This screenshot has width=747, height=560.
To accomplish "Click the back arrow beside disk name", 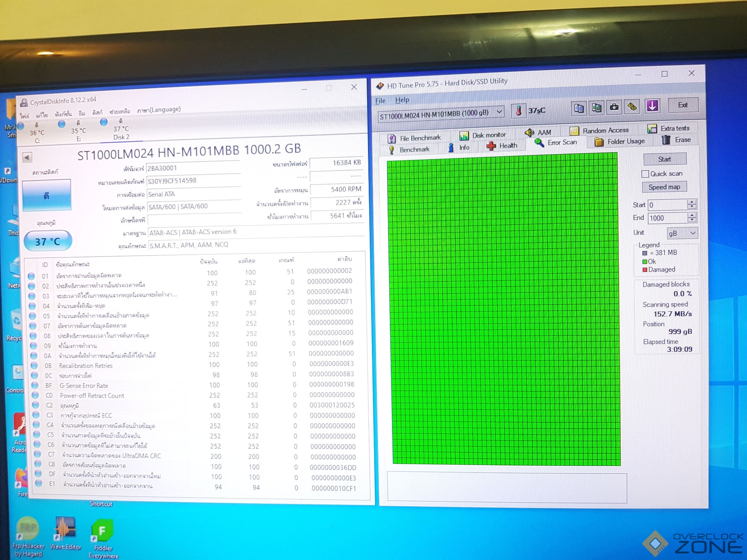I will pos(27,157).
